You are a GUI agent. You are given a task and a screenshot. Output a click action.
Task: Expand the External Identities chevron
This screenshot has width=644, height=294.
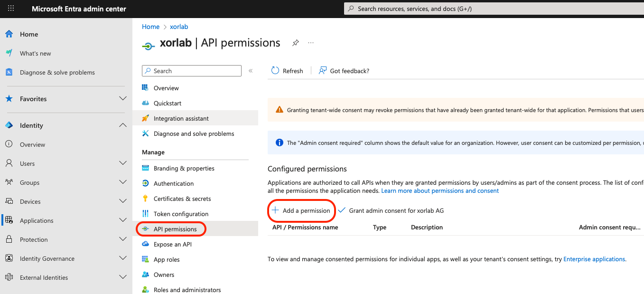[x=122, y=277]
